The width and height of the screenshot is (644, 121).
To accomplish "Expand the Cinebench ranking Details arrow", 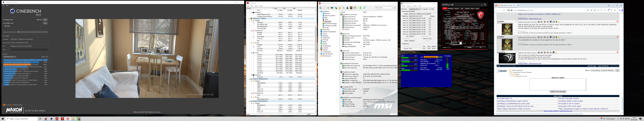I will (47, 57).
